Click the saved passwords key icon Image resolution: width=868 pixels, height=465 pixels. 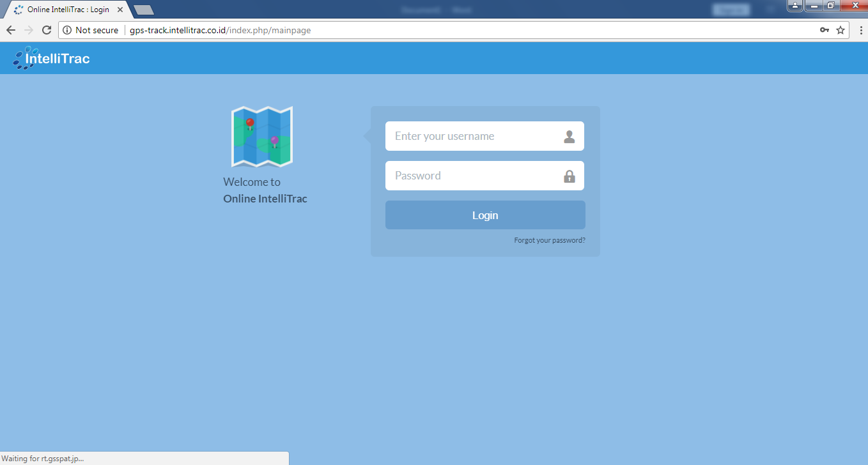(825, 30)
